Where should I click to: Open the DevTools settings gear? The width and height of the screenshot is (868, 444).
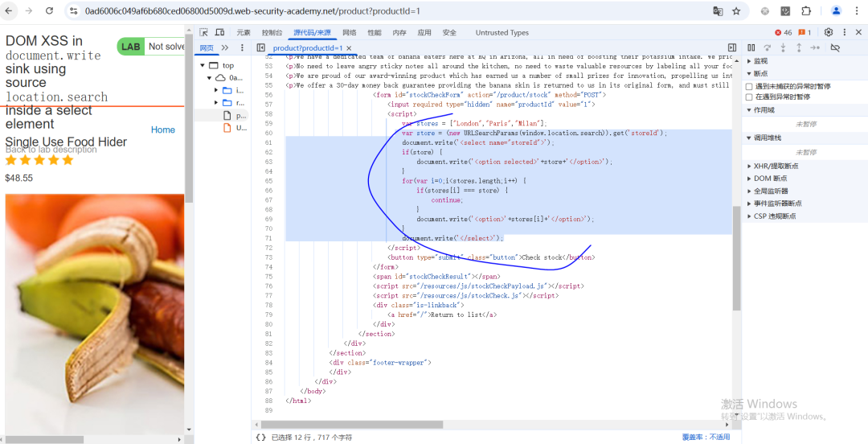click(x=828, y=33)
